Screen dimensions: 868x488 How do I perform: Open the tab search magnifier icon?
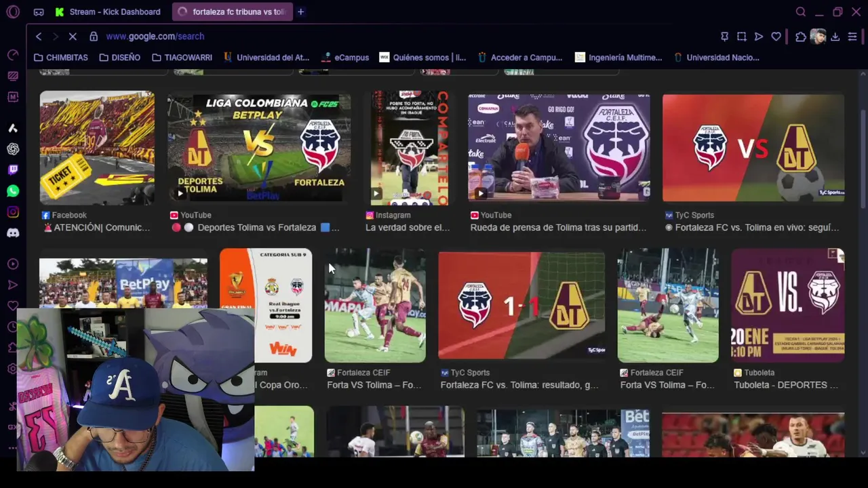coord(801,12)
